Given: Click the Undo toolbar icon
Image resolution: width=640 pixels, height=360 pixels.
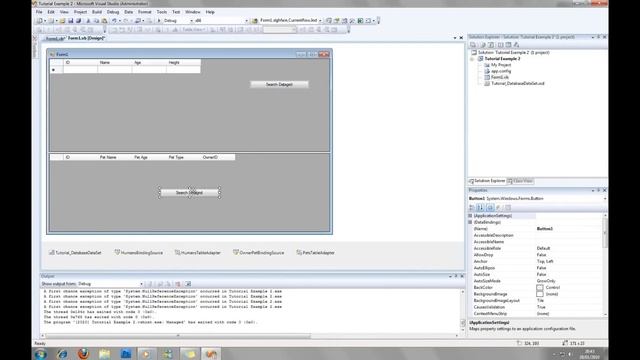Looking at the screenshot, I should point(114,20).
